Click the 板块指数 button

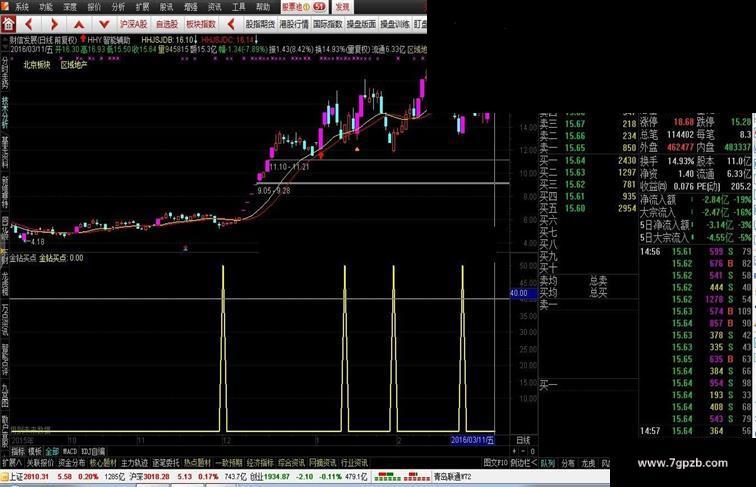[x=201, y=24]
